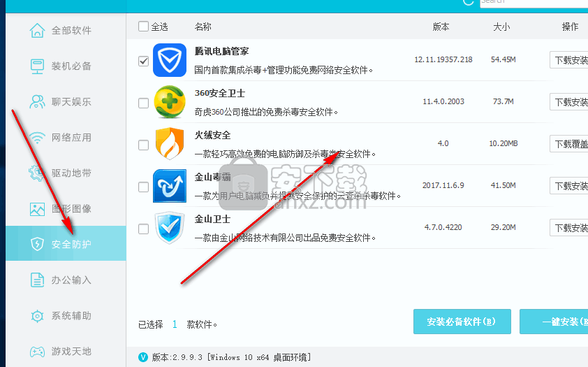Click the 腾讯电脑管家 app icon
Image resolution: width=588 pixels, height=367 pixels.
point(170,60)
